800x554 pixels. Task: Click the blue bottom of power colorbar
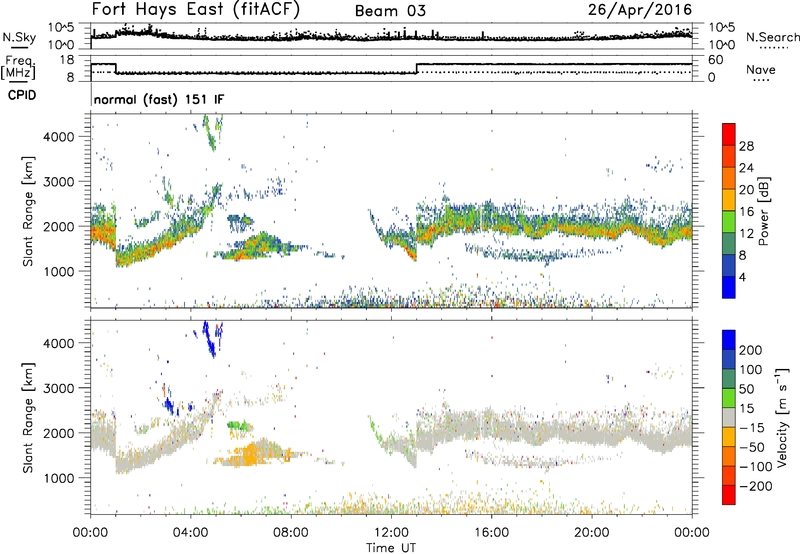(x=729, y=288)
